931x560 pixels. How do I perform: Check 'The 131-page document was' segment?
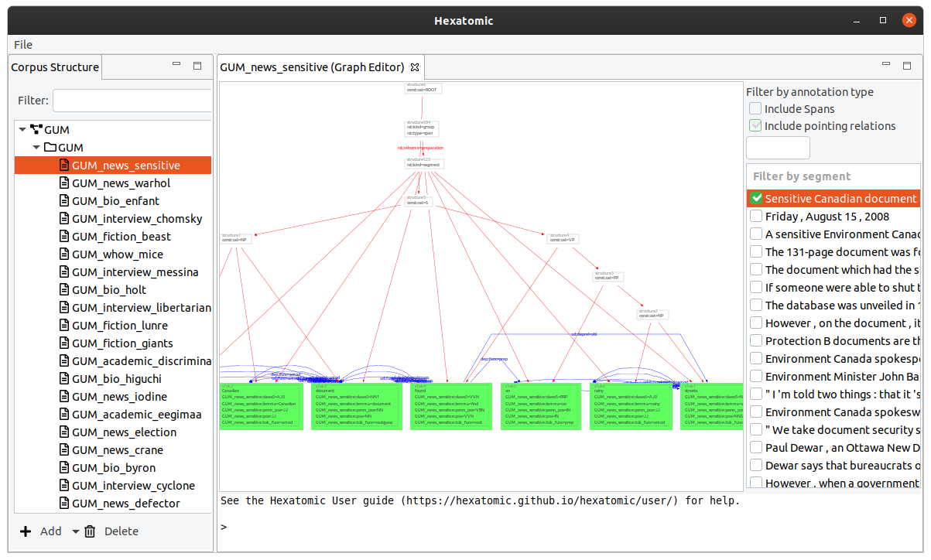pyautogui.click(x=756, y=252)
